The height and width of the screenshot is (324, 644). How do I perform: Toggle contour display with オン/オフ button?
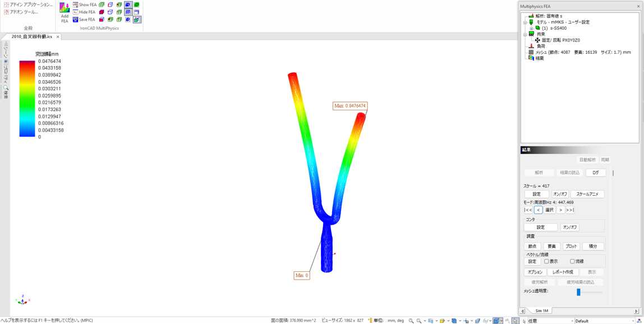coord(569,228)
